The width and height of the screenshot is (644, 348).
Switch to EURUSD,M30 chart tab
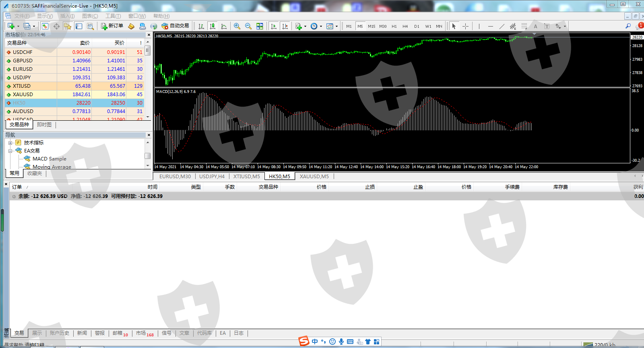pyautogui.click(x=175, y=176)
